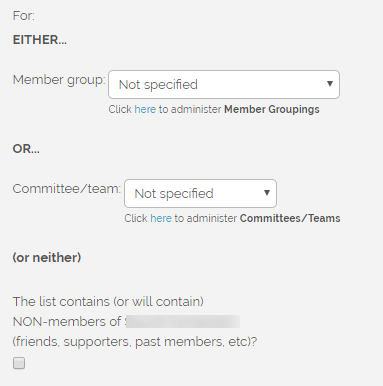Click the 'For:' label at the top
The image size is (383, 386).
(24, 16)
